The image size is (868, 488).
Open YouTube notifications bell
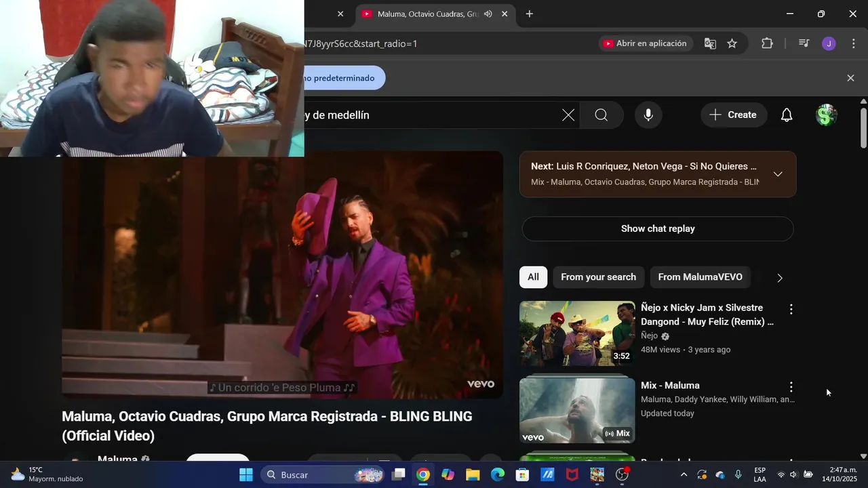tap(787, 115)
